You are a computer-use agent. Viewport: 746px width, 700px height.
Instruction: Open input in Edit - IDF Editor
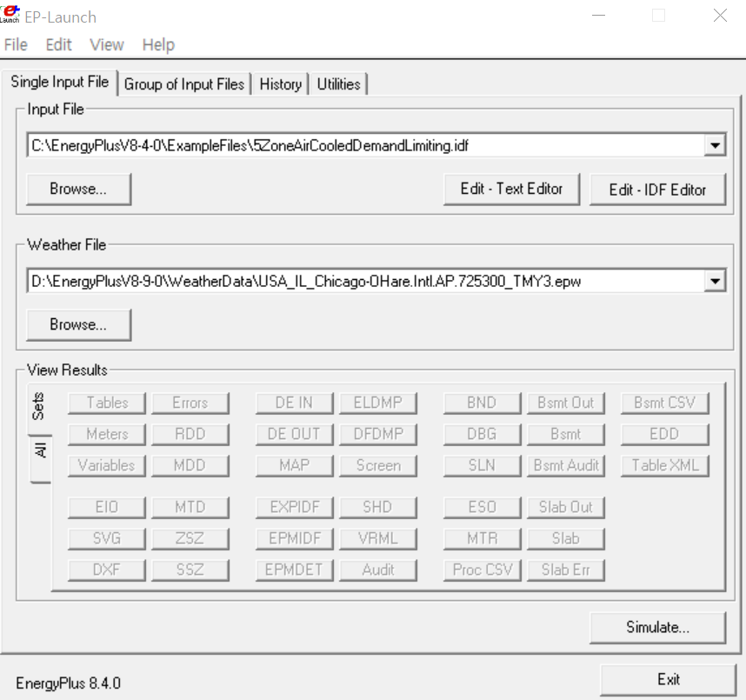click(657, 190)
